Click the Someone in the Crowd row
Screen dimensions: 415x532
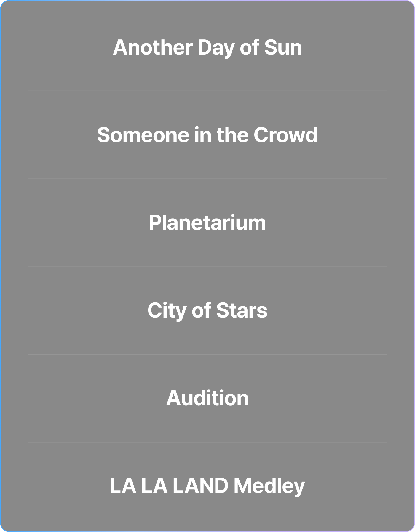pos(207,135)
